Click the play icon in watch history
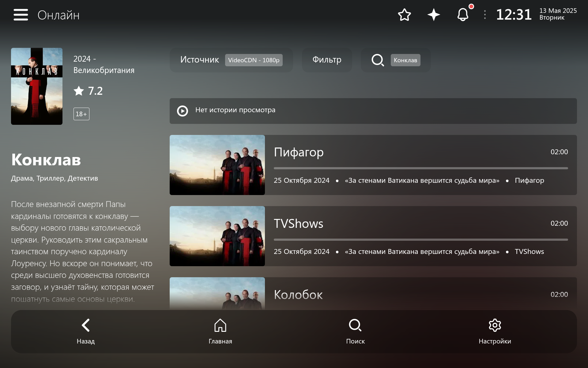This screenshot has height=368, width=588. pos(183,111)
